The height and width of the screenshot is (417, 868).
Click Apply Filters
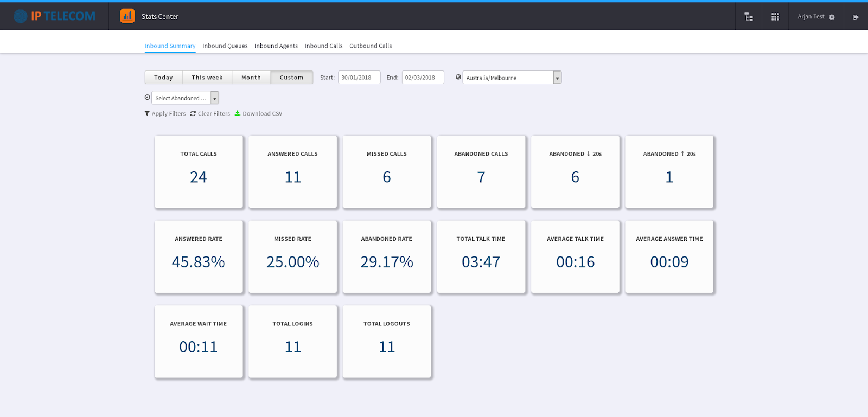[x=165, y=114]
